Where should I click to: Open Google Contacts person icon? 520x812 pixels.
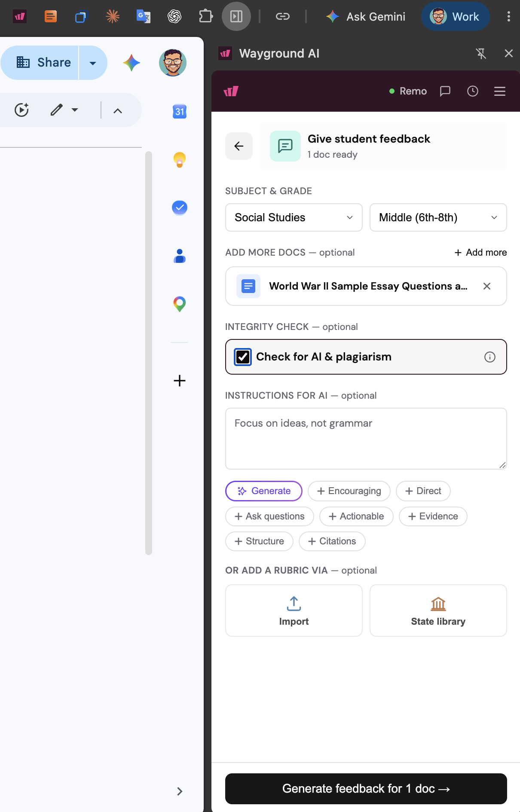[x=180, y=256]
